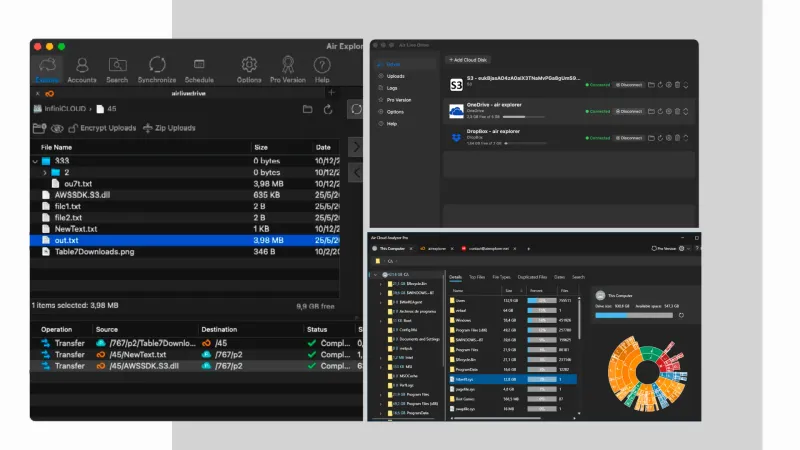Click refresh icon on the S3 disk row

pos(660,85)
